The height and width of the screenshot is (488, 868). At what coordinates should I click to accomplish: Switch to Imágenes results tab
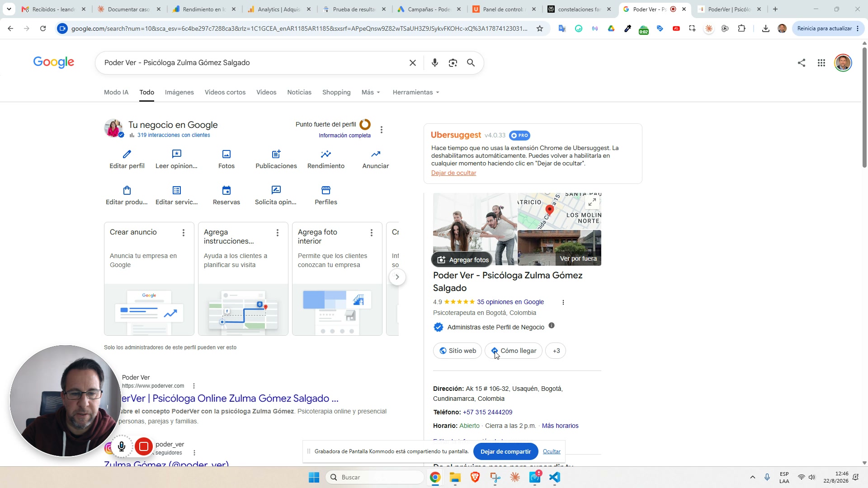179,92
